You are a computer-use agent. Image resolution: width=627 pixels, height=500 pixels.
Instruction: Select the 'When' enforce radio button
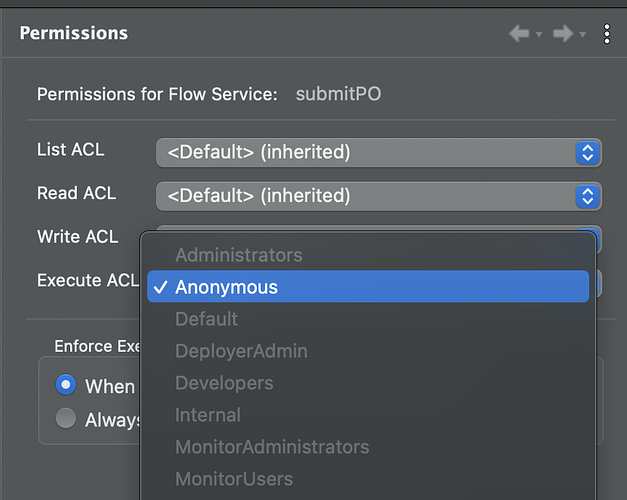(x=67, y=385)
